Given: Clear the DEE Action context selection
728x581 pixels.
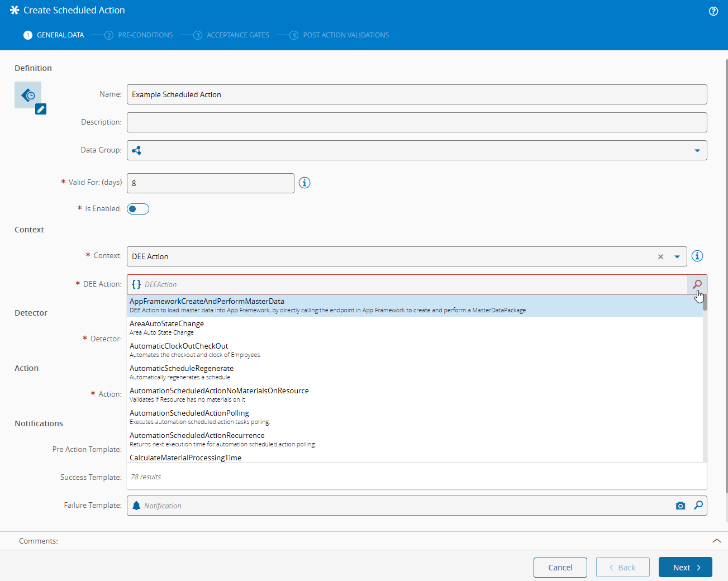Looking at the screenshot, I should pyautogui.click(x=660, y=257).
